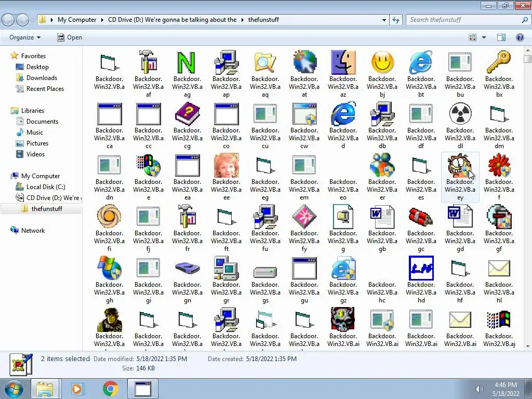
Task: Open the Help button
Action: (520, 37)
